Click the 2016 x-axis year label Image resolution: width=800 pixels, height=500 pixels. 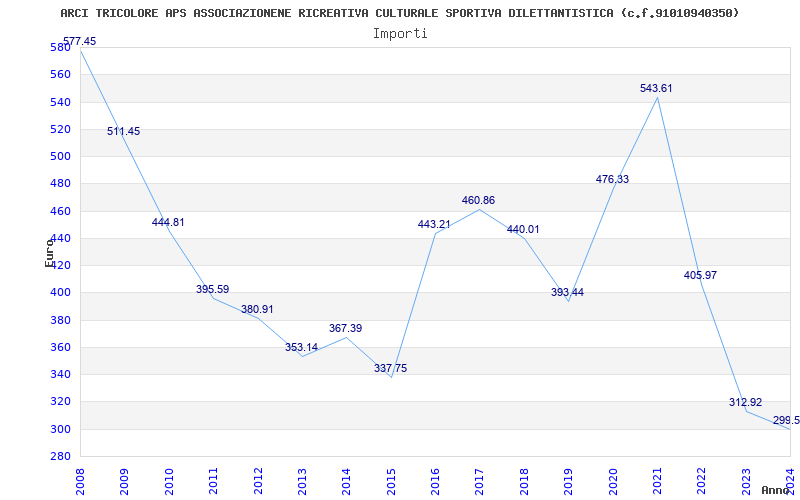435,481
